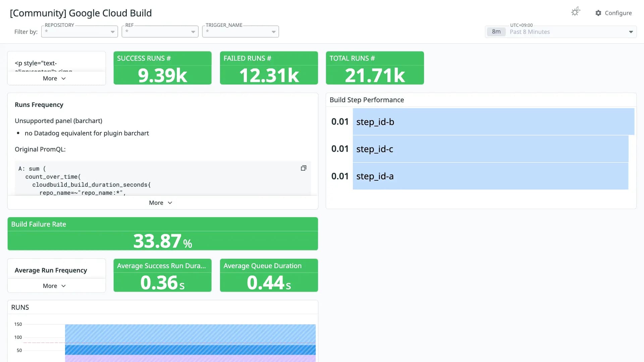Select the 8m time badge
This screenshot has width=644, height=362.
pyautogui.click(x=496, y=32)
